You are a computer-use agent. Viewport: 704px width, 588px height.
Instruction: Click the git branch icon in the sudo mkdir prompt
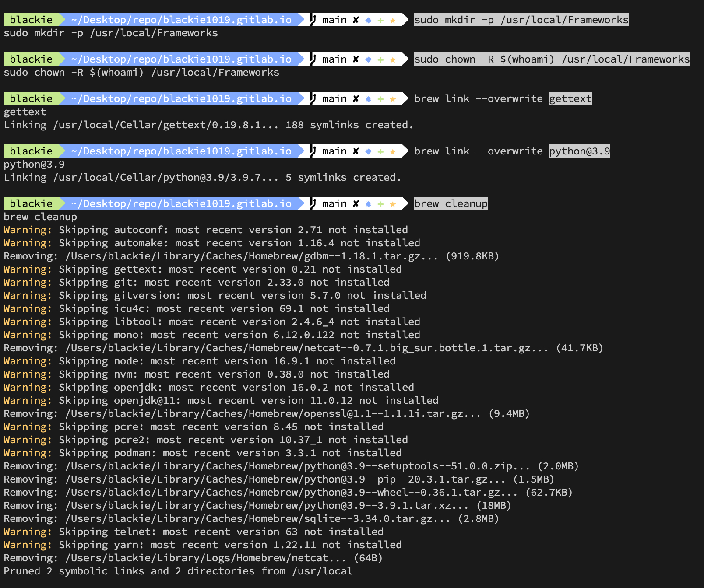click(313, 20)
